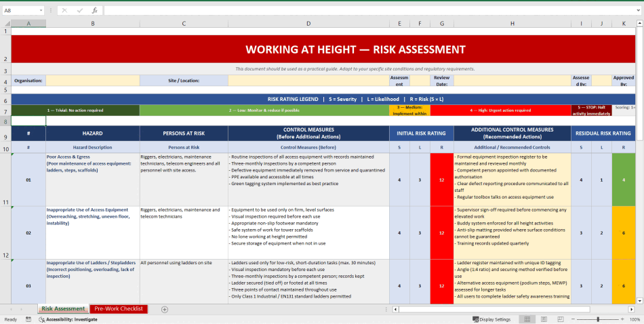This screenshot has width=644, height=324.
Task: Add a new sheet with plus icon
Action: point(165,309)
